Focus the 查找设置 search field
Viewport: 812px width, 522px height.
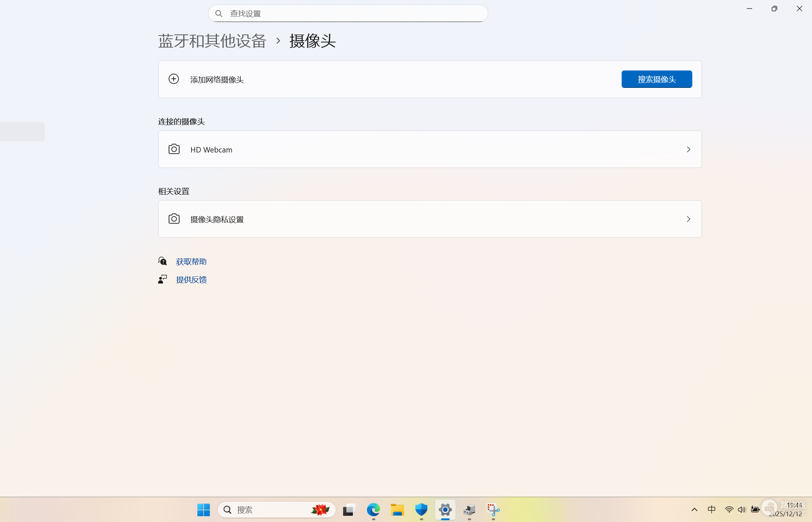tap(348, 13)
